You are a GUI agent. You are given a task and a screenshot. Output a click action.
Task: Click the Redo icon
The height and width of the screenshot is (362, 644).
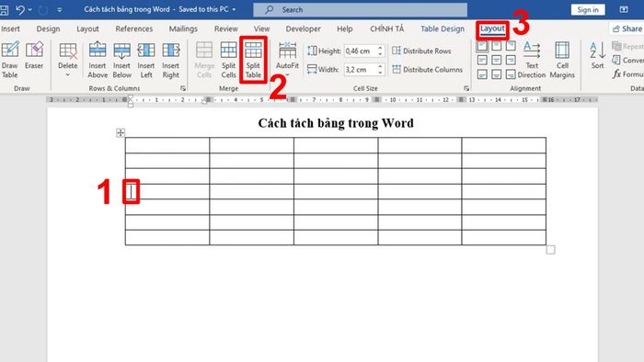42,9
